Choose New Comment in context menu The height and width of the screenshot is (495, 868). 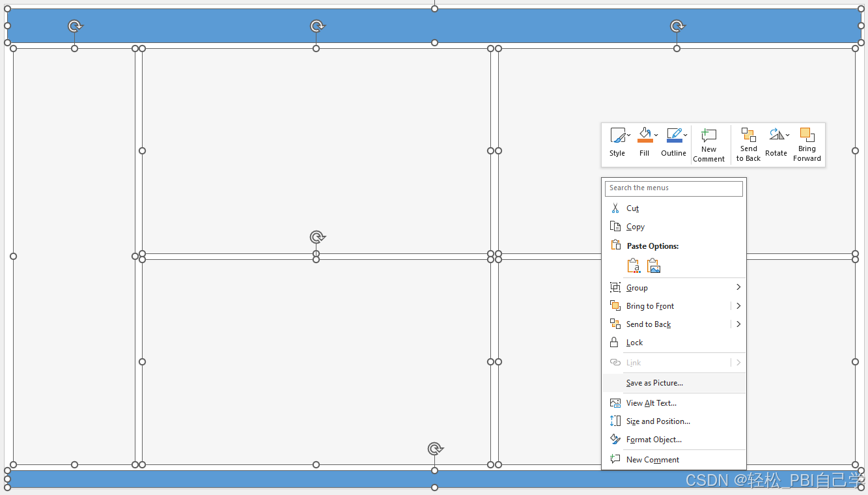pyautogui.click(x=673, y=460)
